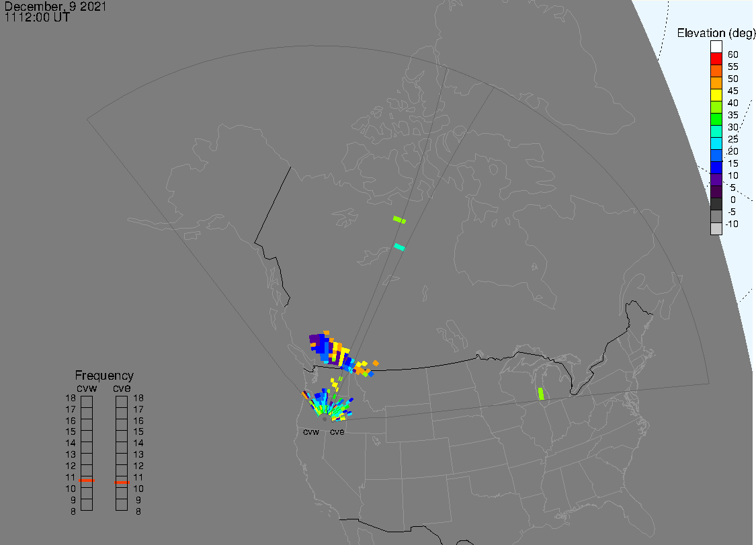Viewport: 756px width, 545px height.
Task: Click the 'Frequency' panel title
Action: [x=104, y=375]
